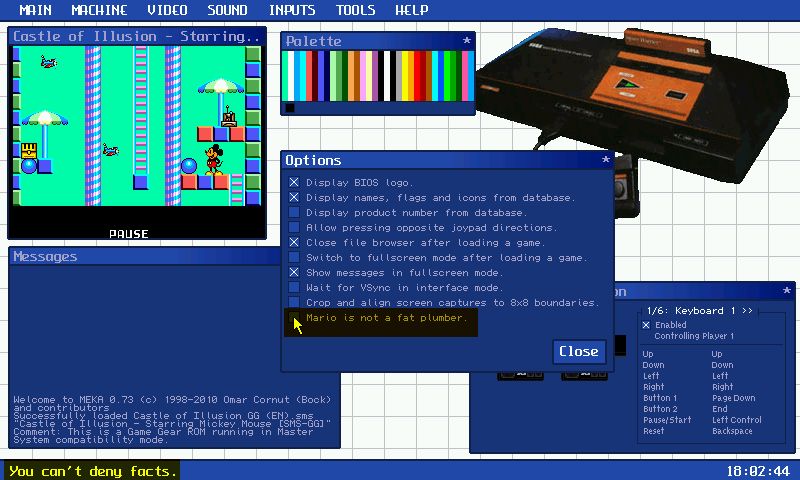
Task: Select the Pause/Start mapping label
Action: click(x=667, y=420)
